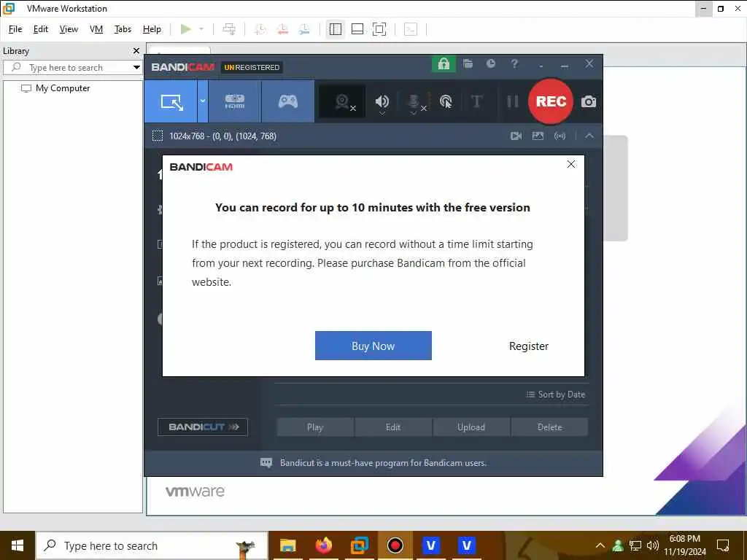
Task: Click VMware console view icon
Action: click(410, 29)
